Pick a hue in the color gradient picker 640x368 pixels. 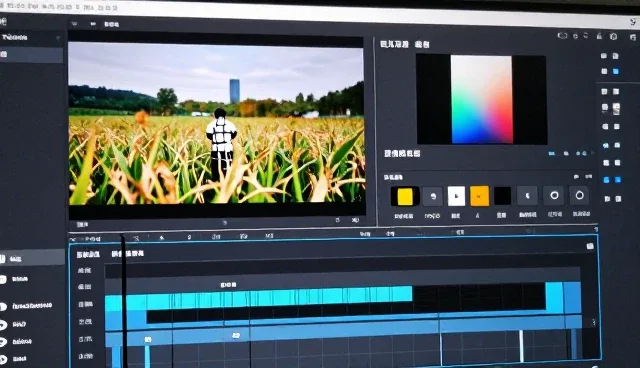coord(482,99)
